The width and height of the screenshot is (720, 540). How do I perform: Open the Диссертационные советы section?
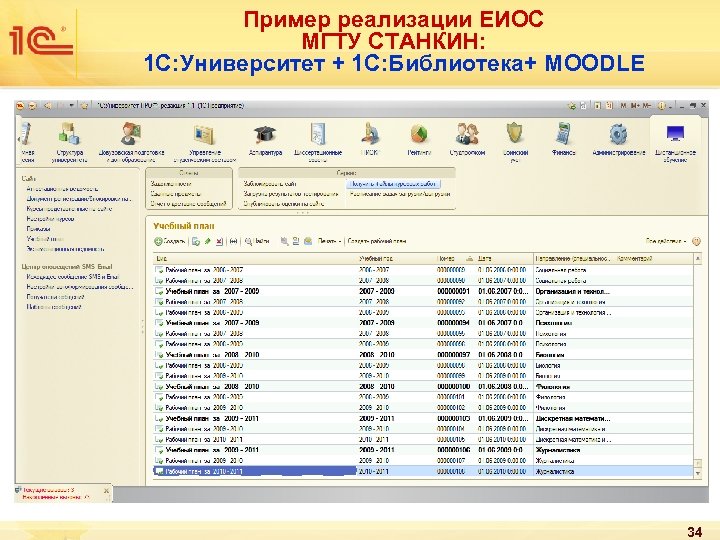(x=318, y=142)
